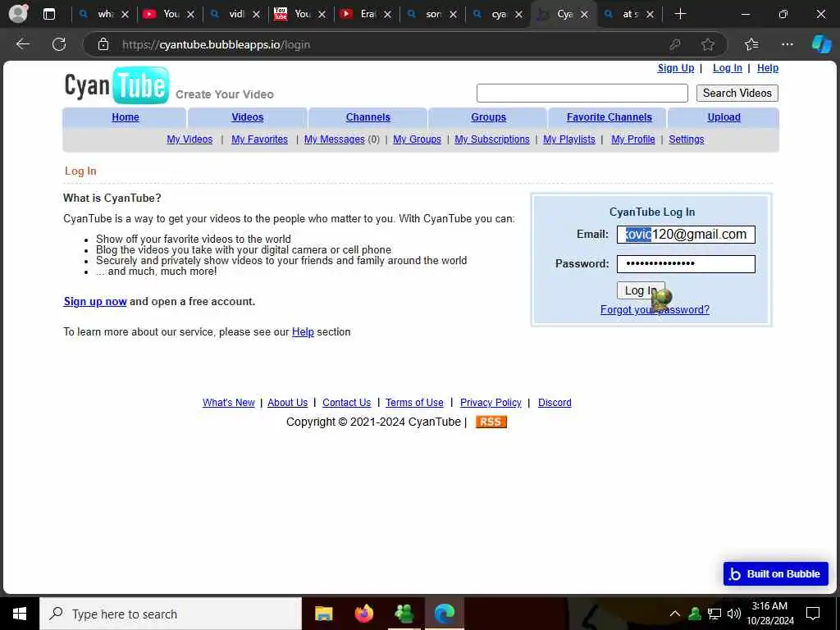Focus the video search box

[582, 94]
